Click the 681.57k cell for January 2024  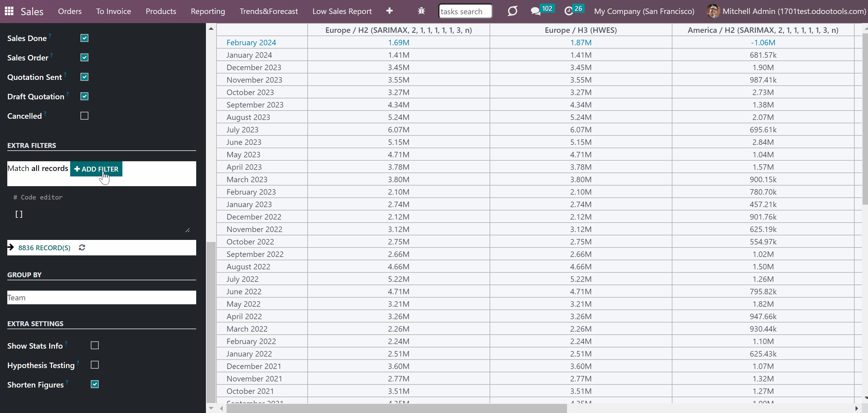pos(763,55)
